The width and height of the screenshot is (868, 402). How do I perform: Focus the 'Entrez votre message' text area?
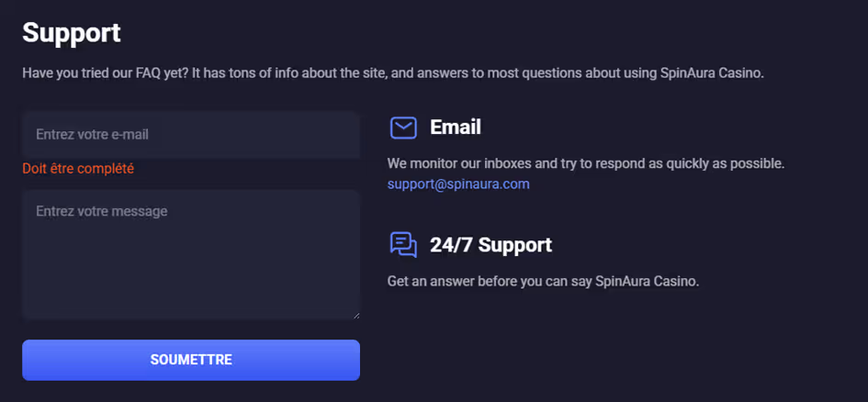(x=190, y=254)
